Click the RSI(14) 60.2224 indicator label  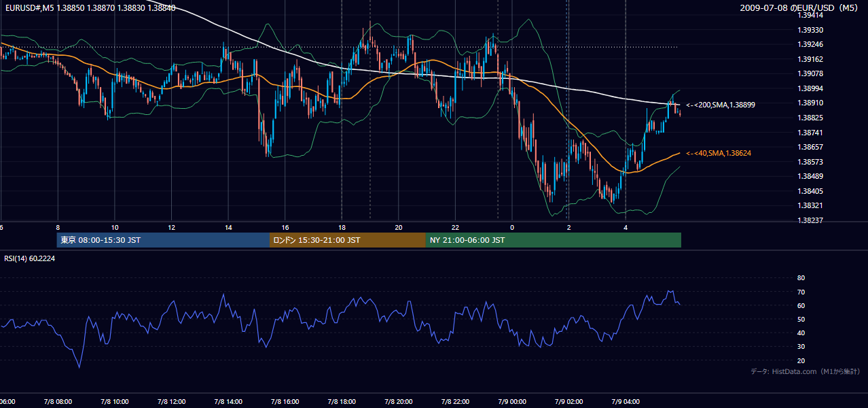(x=29, y=258)
